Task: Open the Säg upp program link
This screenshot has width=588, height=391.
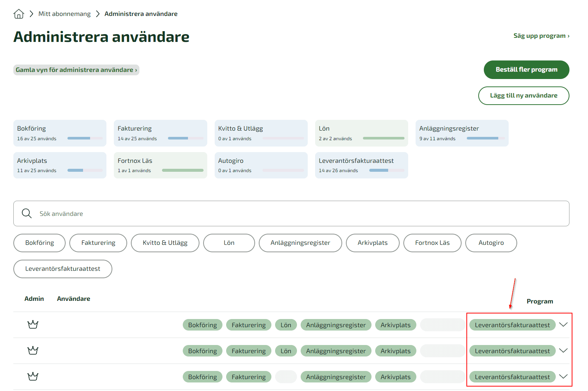Action: coord(541,36)
